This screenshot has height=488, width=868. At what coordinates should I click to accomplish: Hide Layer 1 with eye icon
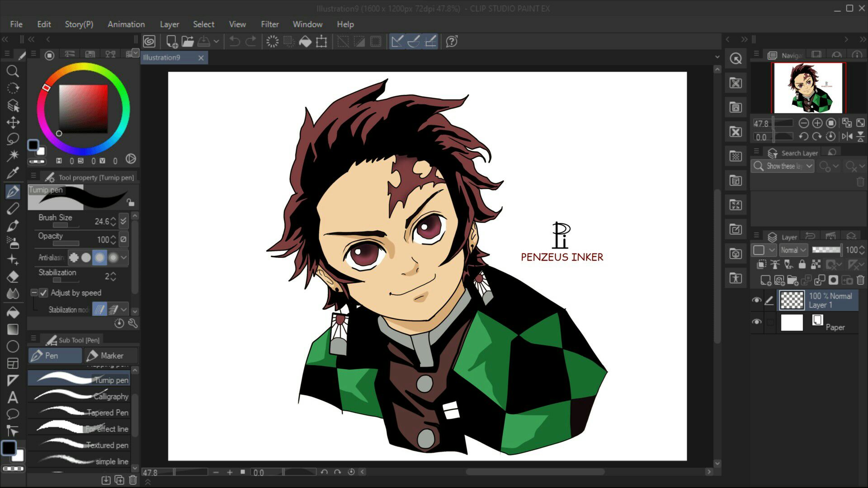point(756,300)
